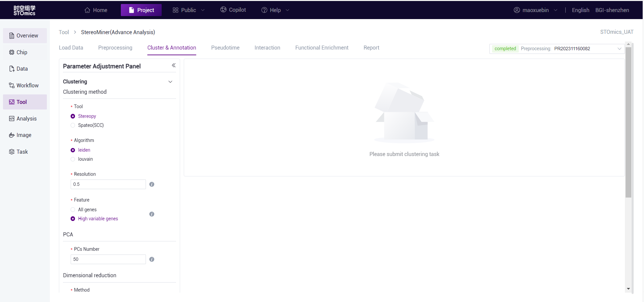Click the Analysis sidebar icon

pos(12,119)
